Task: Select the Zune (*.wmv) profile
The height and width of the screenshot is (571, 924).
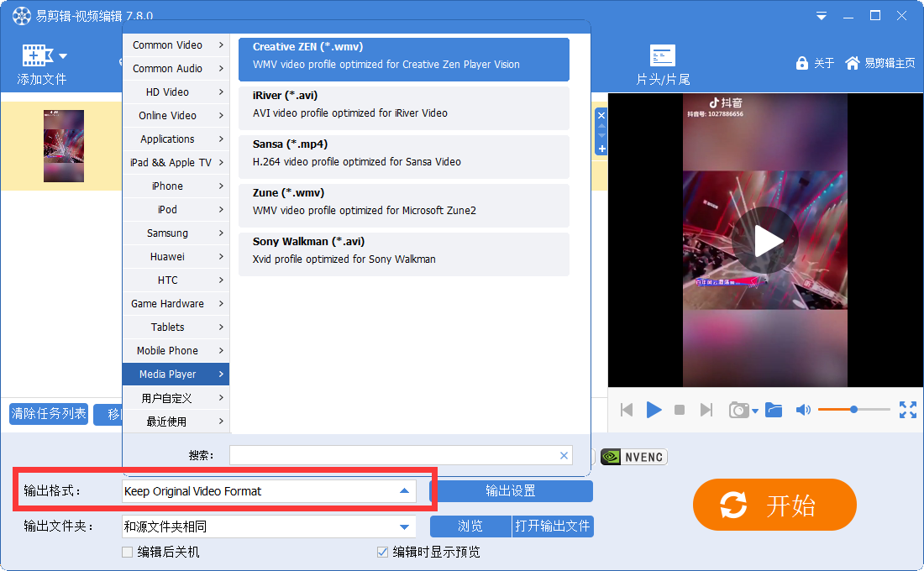Action: pyautogui.click(x=404, y=206)
